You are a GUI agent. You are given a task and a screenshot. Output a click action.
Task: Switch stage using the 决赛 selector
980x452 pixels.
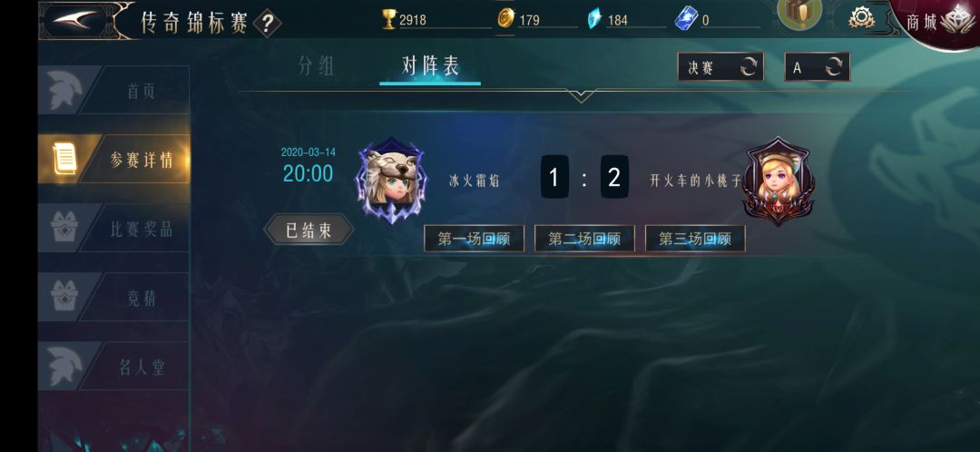[720, 67]
